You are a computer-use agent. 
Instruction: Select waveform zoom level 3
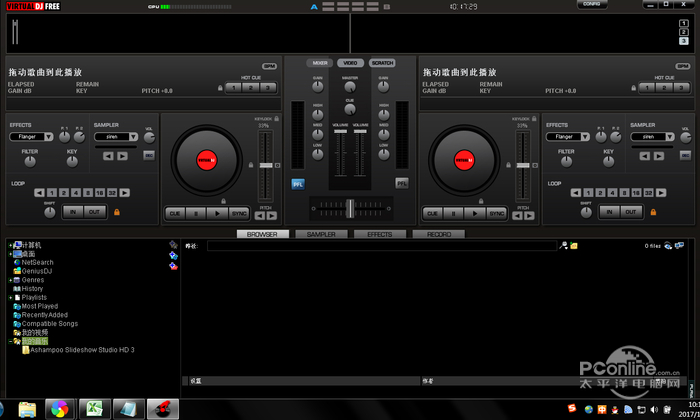683,41
